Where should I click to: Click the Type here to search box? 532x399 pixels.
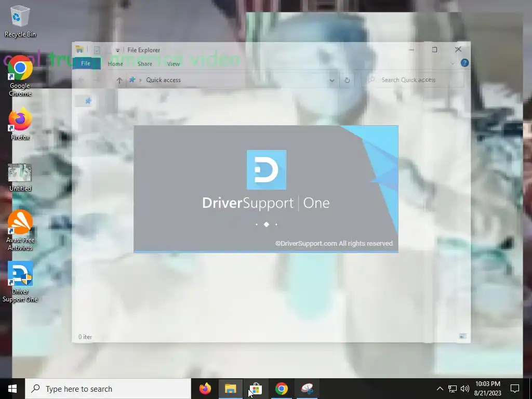click(108, 389)
